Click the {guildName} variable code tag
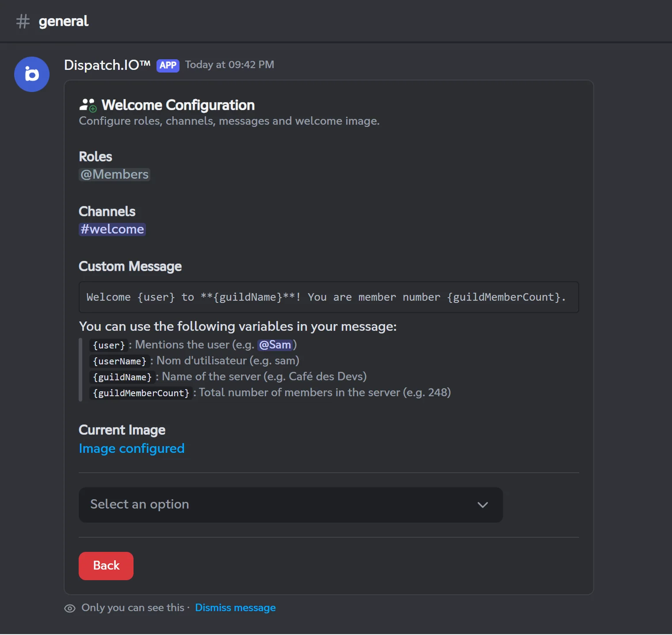The width and height of the screenshot is (672, 635). pyautogui.click(x=122, y=377)
